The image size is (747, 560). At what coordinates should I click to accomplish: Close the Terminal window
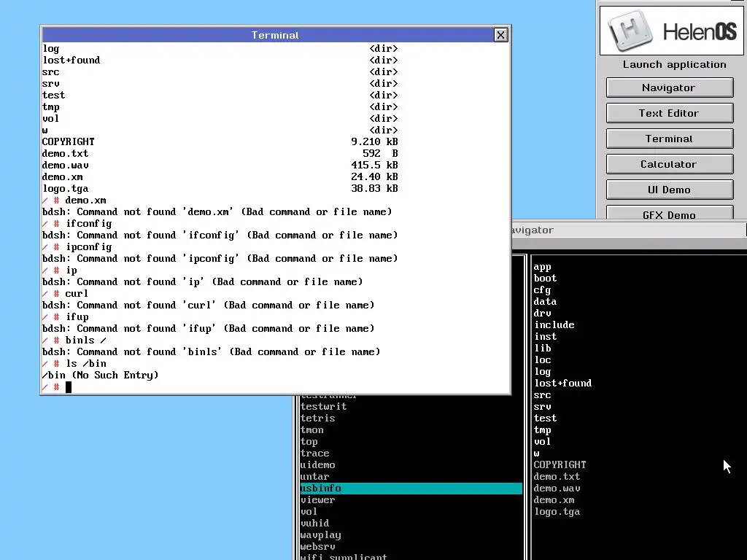tap(500, 35)
